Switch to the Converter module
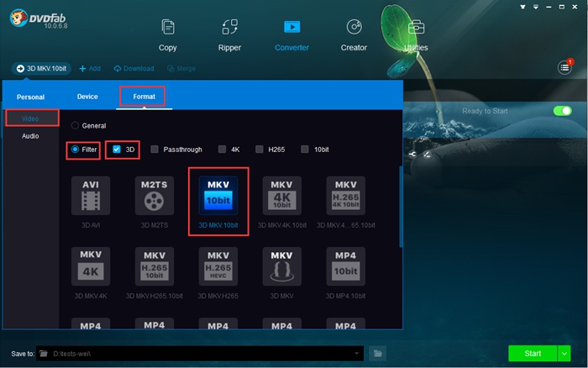The height and width of the screenshot is (368, 588). point(291,35)
